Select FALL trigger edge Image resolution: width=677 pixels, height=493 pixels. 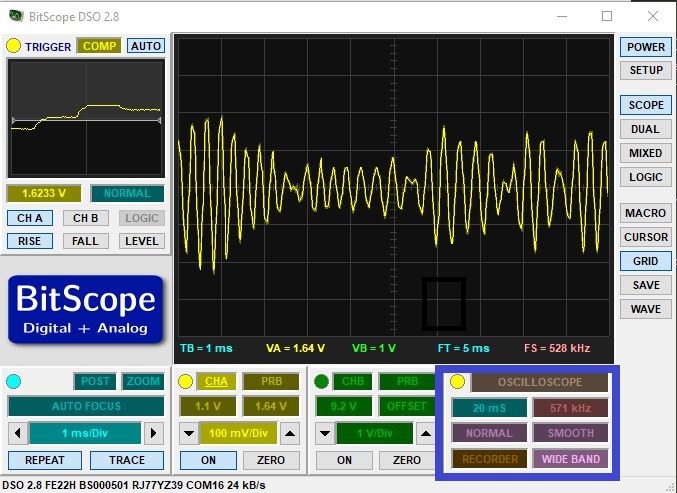(85, 241)
